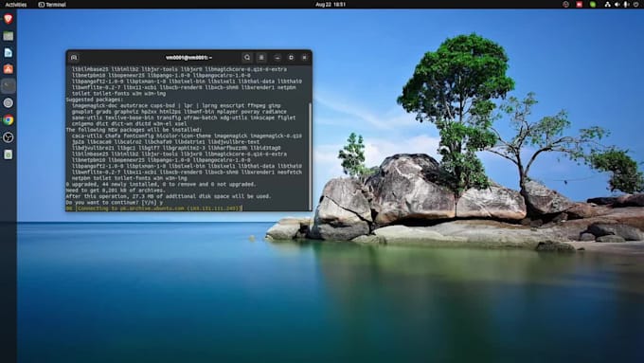The width and height of the screenshot is (644, 363).
Task: Close the terminal window
Action: click(304, 58)
